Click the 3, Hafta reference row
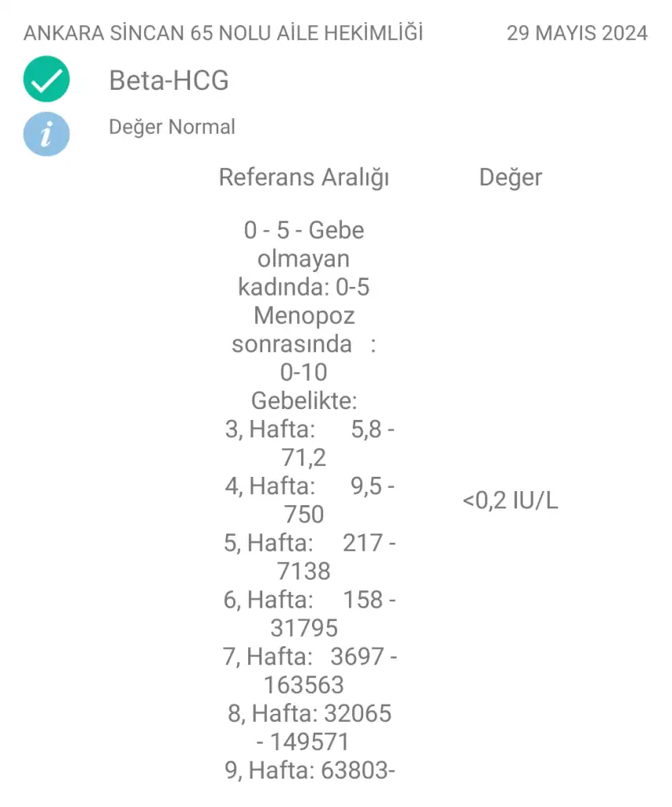The width and height of the screenshot is (672, 807). click(310, 443)
